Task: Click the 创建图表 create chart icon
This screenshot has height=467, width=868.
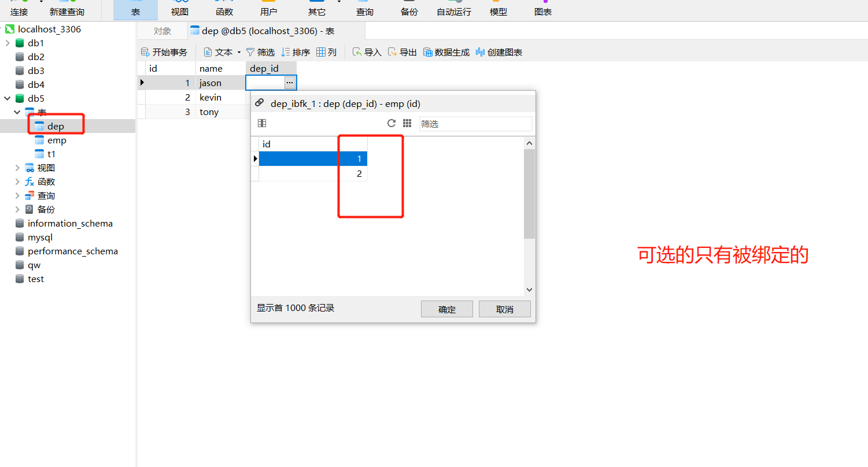Action: click(480, 52)
